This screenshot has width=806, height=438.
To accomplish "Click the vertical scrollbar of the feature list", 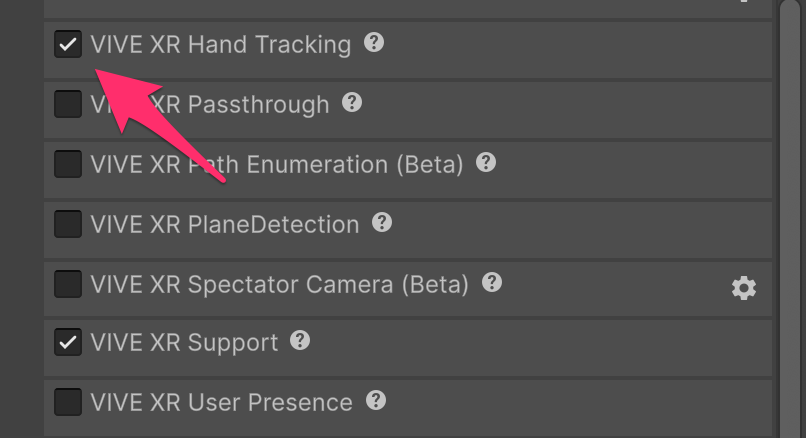I will [789, 220].
